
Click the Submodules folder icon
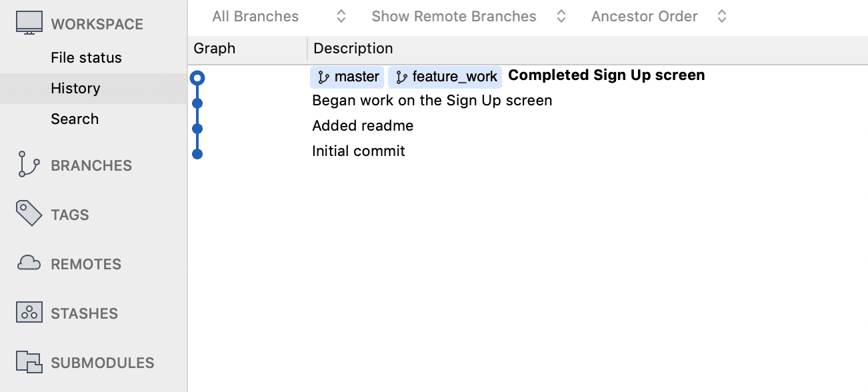point(29,362)
